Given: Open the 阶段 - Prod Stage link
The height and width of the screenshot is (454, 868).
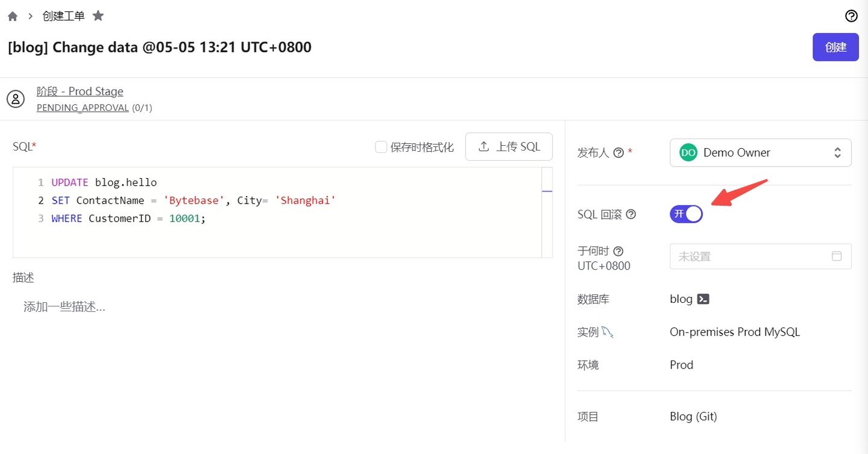Looking at the screenshot, I should (80, 92).
